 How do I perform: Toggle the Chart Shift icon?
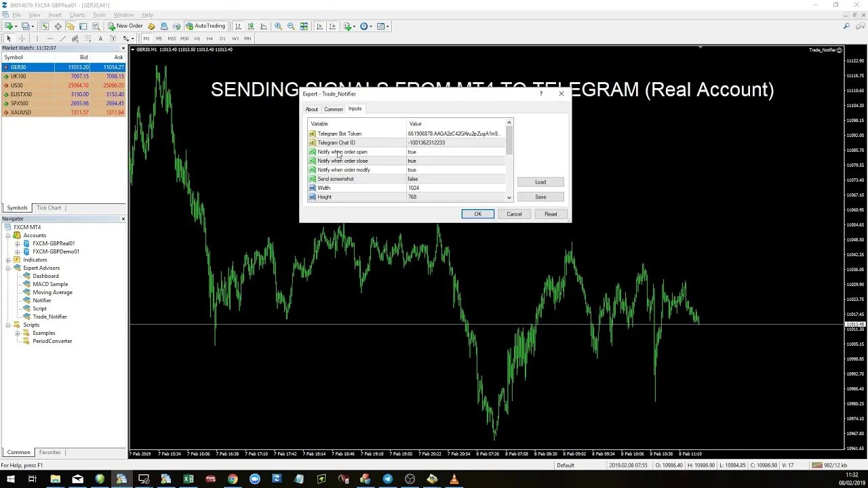click(332, 26)
